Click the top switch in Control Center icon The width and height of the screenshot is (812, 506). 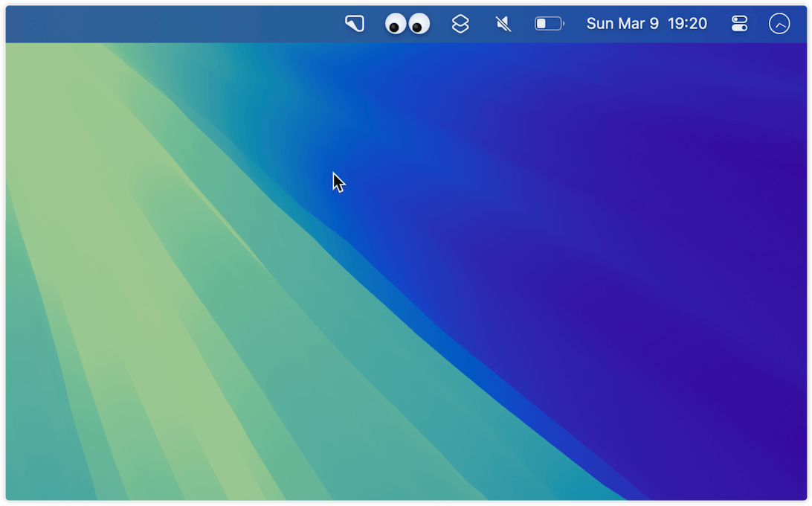click(739, 19)
